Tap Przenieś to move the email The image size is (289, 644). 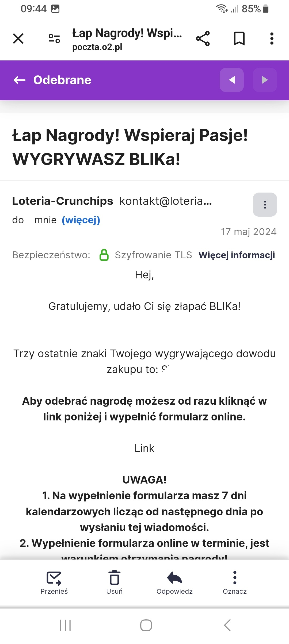[x=54, y=582]
